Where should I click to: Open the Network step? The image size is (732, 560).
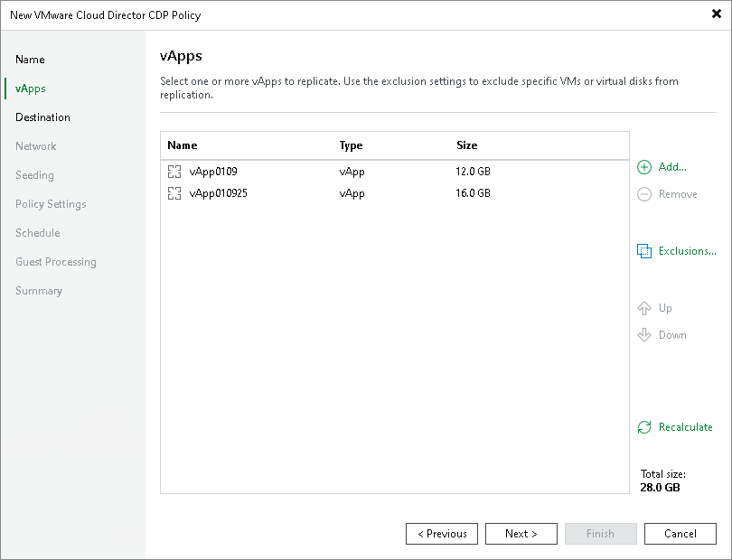pyautogui.click(x=35, y=146)
